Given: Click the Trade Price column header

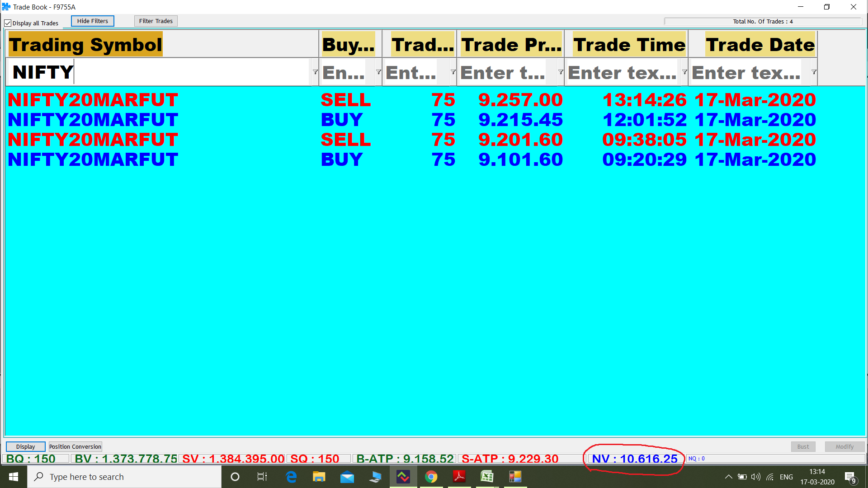Looking at the screenshot, I should 511,44.
